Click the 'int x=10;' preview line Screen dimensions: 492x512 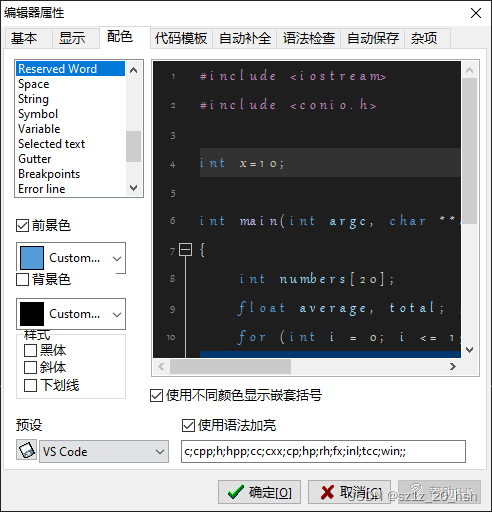coord(242,163)
